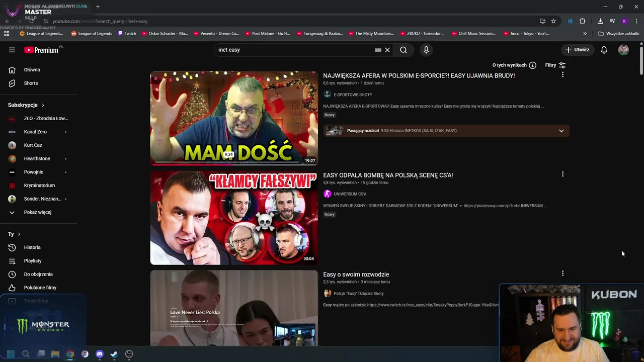Open Polubione filmy liked videos
This screenshot has width=644, height=362.
click(x=40, y=288)
